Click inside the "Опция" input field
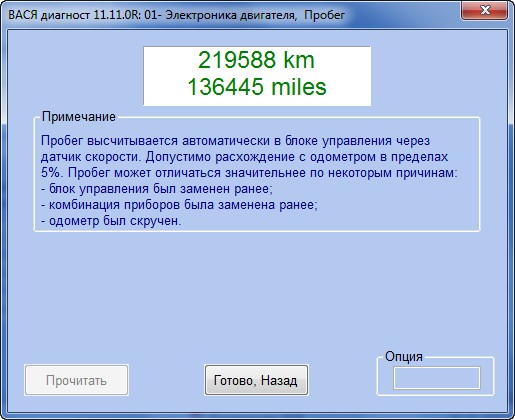This screenshot has height=420, width=515. pos(437,378)
